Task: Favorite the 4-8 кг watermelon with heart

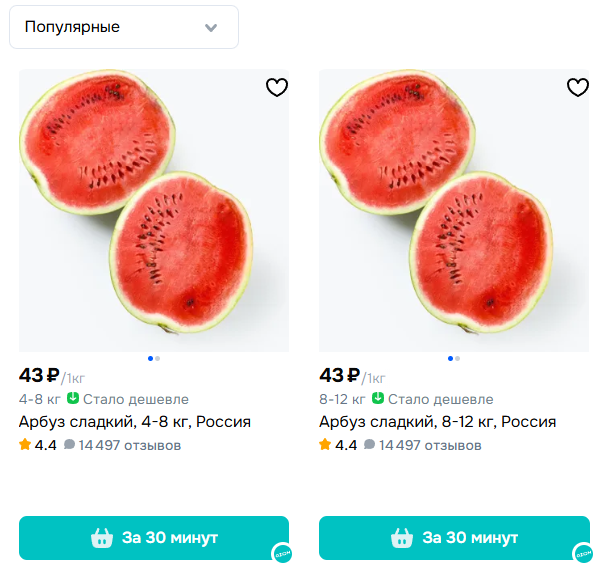Action: pos(277,87)
